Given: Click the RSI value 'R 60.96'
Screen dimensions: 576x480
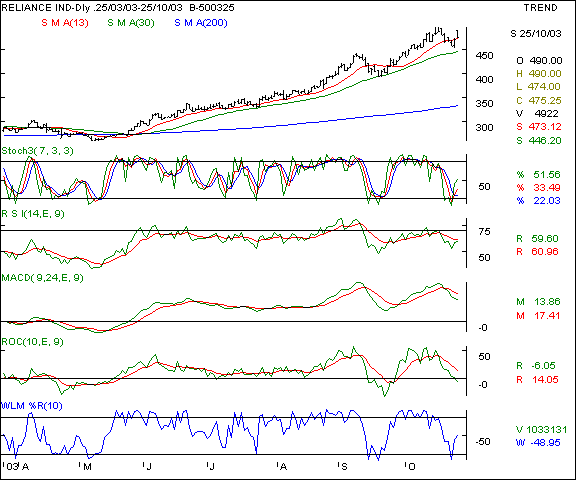Looking at the screenshot, I should click(x=537, y=252).
